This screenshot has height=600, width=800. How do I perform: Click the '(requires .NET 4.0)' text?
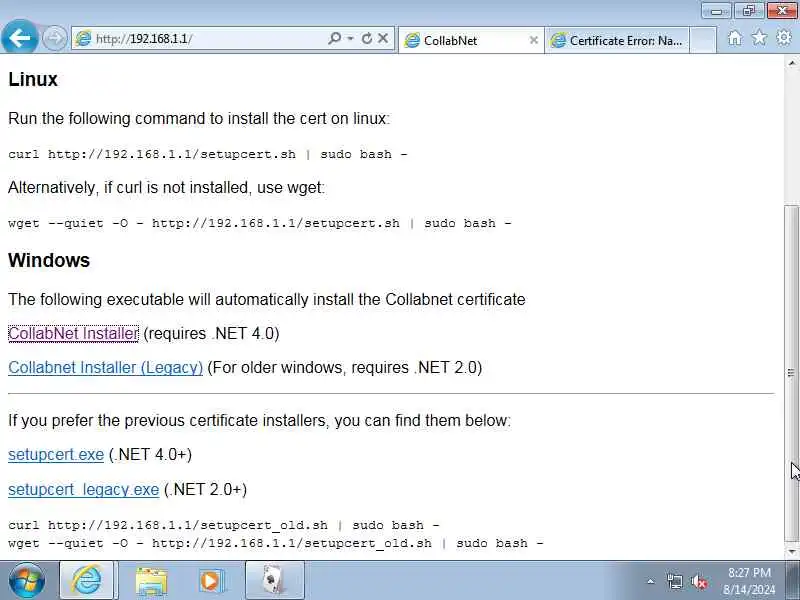pos(211,334)
